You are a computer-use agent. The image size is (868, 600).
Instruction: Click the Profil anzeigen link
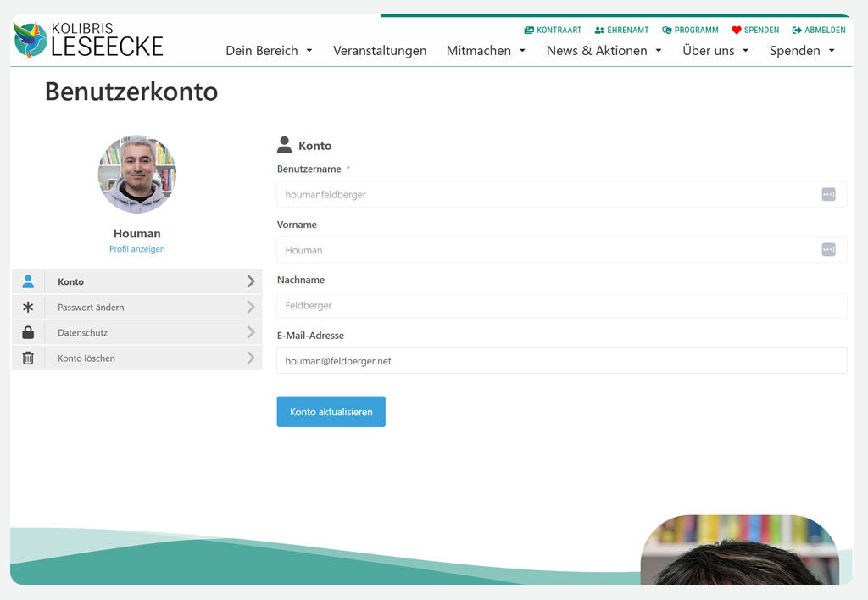click(136, 249)
